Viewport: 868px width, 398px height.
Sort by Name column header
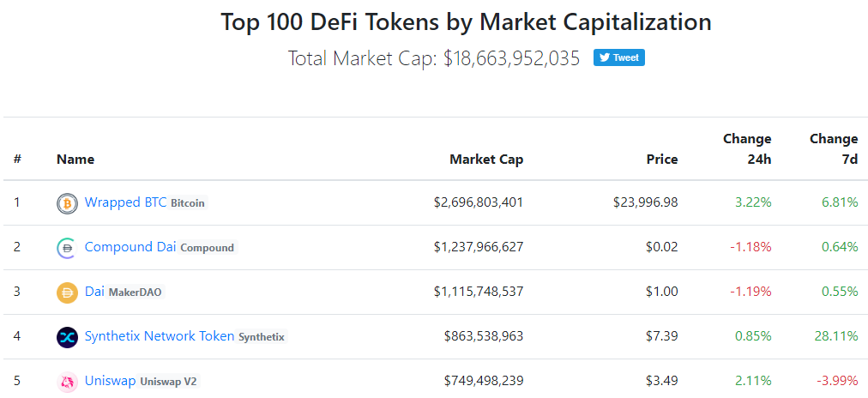[75, 159]
